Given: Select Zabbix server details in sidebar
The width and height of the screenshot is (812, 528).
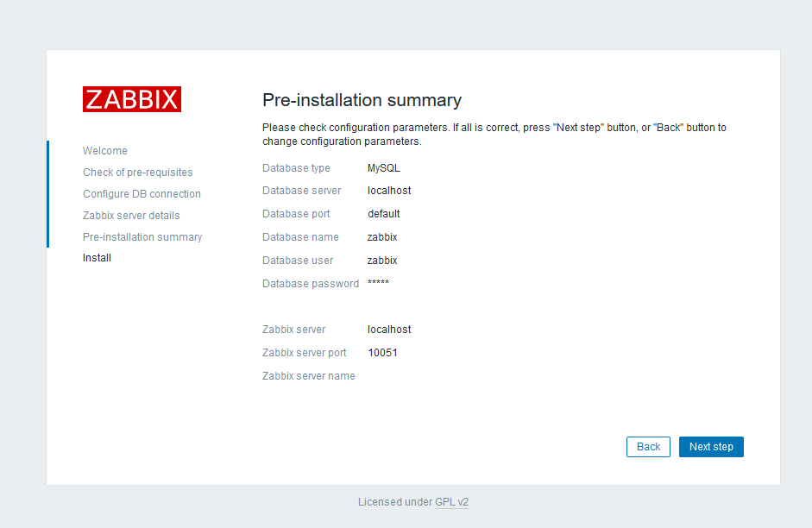Looking at the screenshot, I should (131, 216).
